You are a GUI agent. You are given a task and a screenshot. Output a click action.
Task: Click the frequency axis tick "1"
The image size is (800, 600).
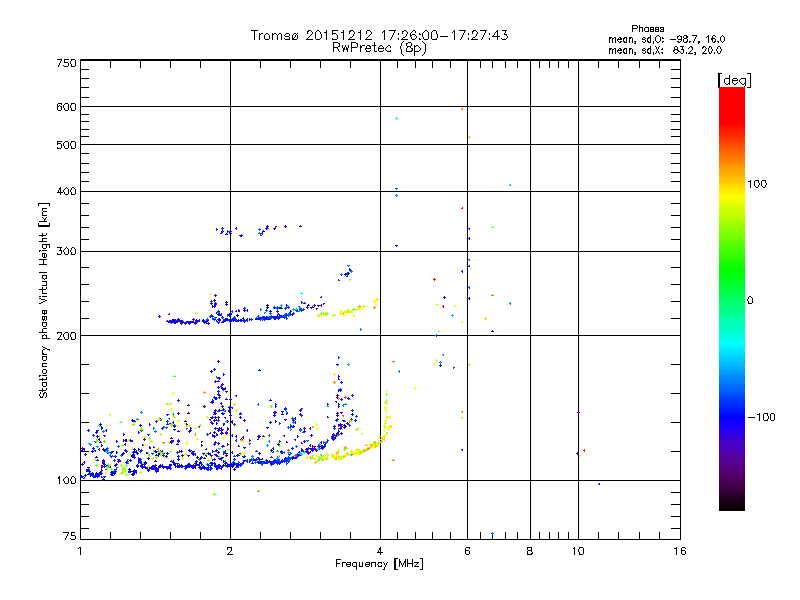(80, 551)
